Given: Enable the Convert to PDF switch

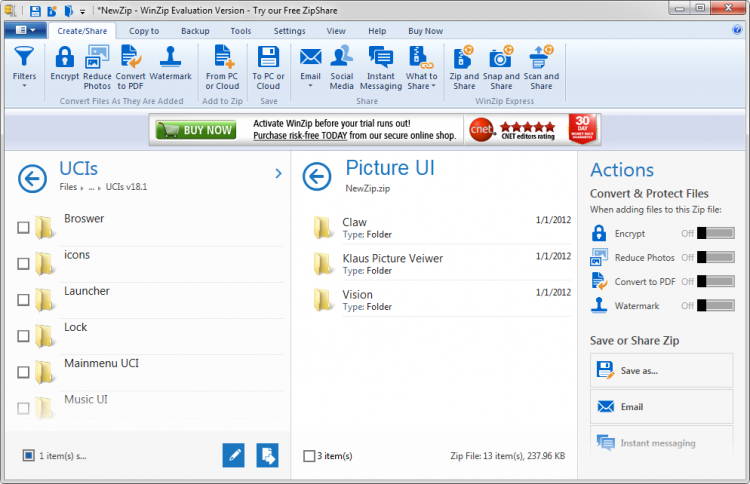Looking at the screenshot, I should point(716,281).
